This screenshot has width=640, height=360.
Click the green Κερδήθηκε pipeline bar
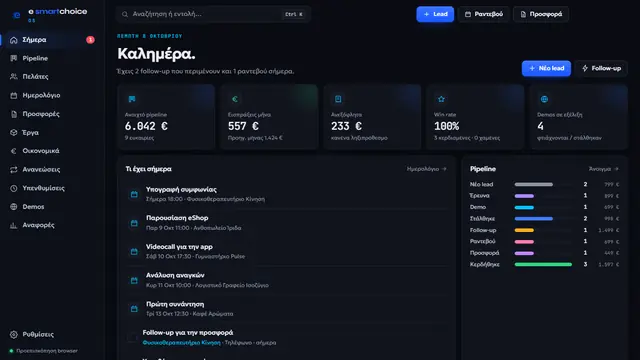pos(543,264)
